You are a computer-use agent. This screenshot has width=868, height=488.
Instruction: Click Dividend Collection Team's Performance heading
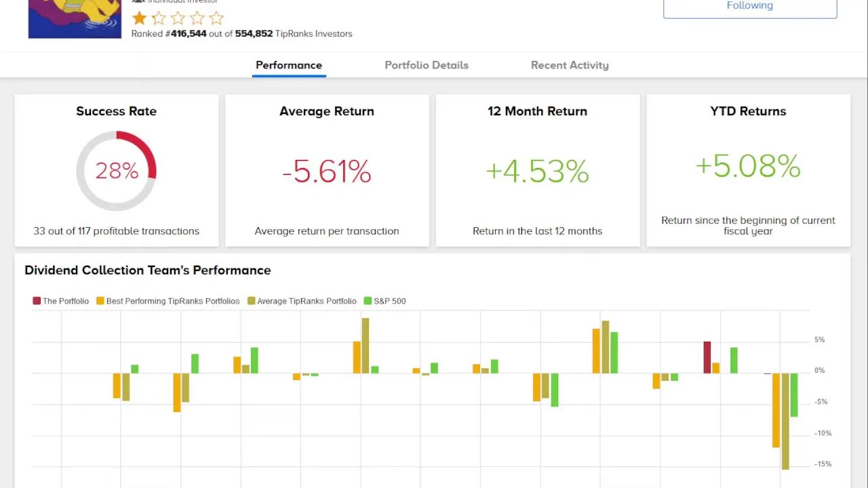[148, 270]
